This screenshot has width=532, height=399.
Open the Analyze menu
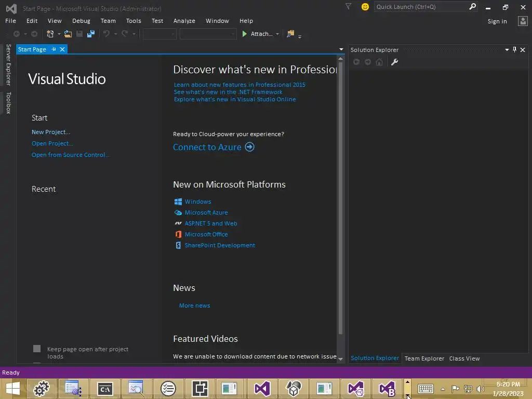click(x=184, y=21)
